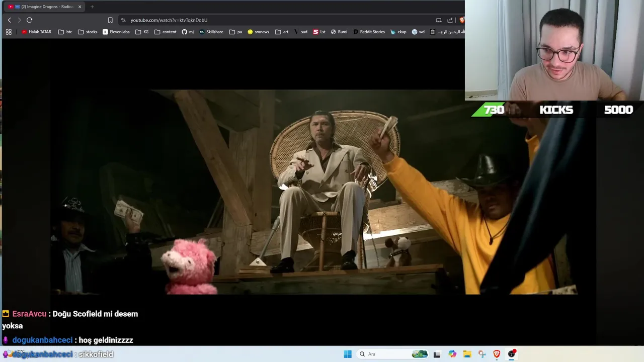Image resolution: width=644 pixels, height=362 pixels.
Task: Click dogukanbahceci 'hoş geldinizzzz' chat name
Action: coord(42,340)
